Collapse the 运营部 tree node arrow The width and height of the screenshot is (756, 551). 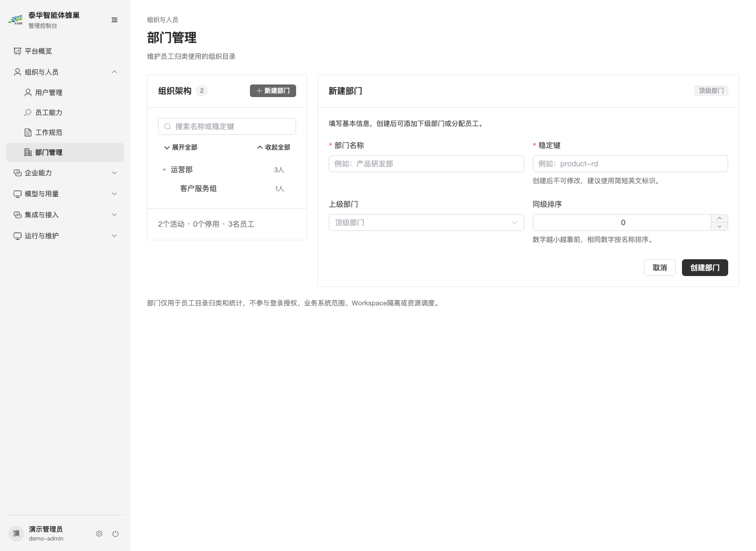pyautogui.click(x=164, y=169)
